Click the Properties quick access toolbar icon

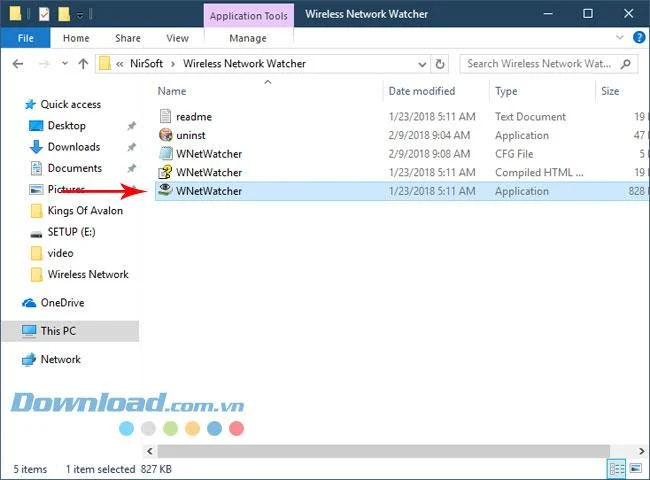[x=44, y=15]
